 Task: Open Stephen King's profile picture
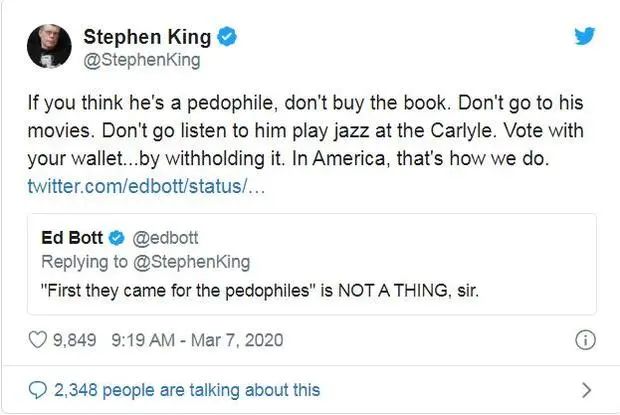click(x=49, y=46)
